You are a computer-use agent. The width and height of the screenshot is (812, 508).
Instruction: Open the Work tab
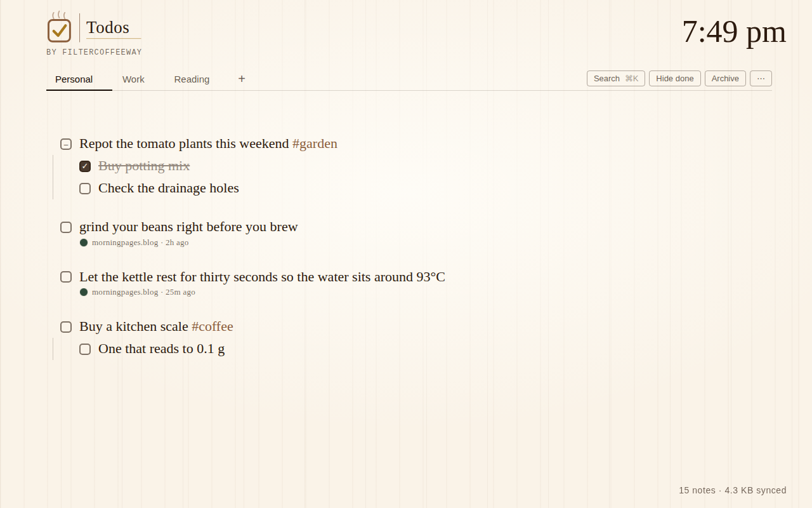coord(133,79)
